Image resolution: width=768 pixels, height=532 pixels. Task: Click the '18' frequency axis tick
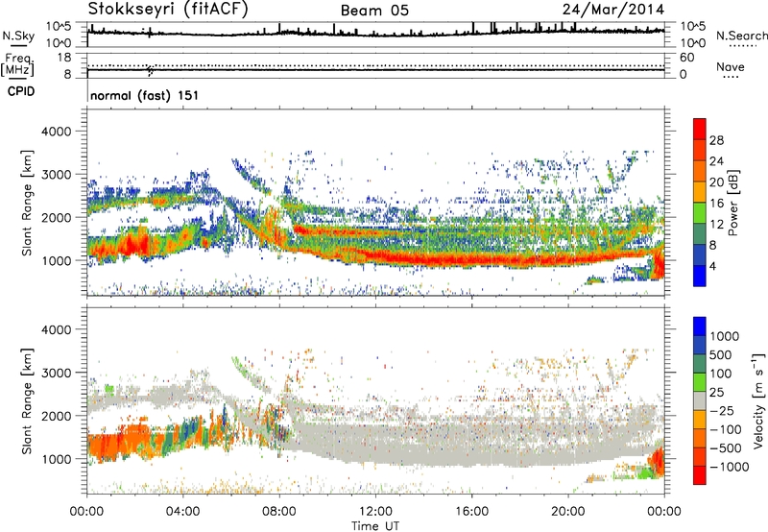(x=64, y=58)
